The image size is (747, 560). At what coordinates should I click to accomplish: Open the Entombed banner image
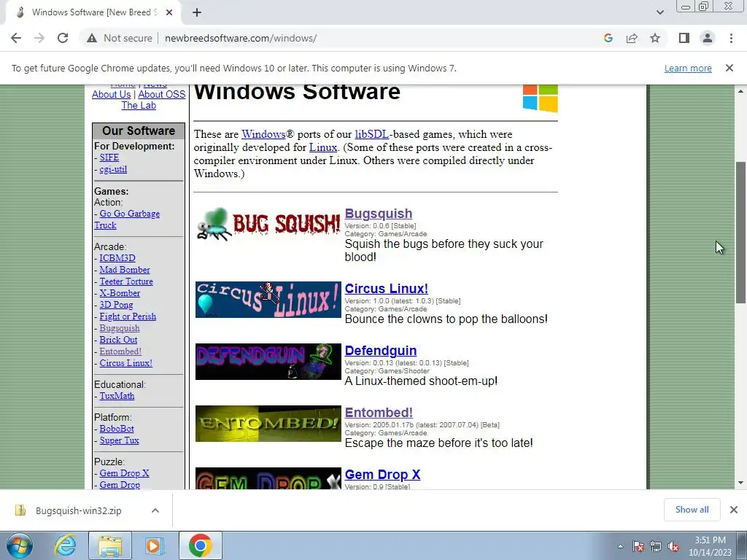268,424
